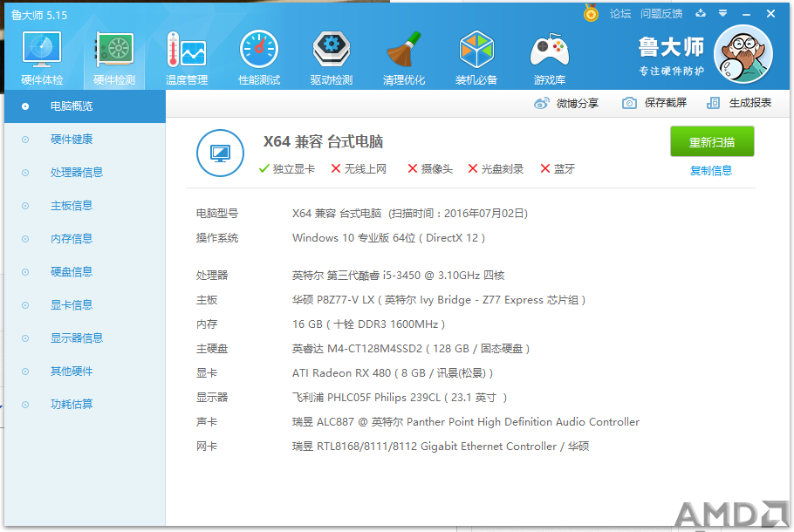This screenshot has height=532, width=794.
Task: Click 复制信息 copy info link
Action: click(711, 171)
